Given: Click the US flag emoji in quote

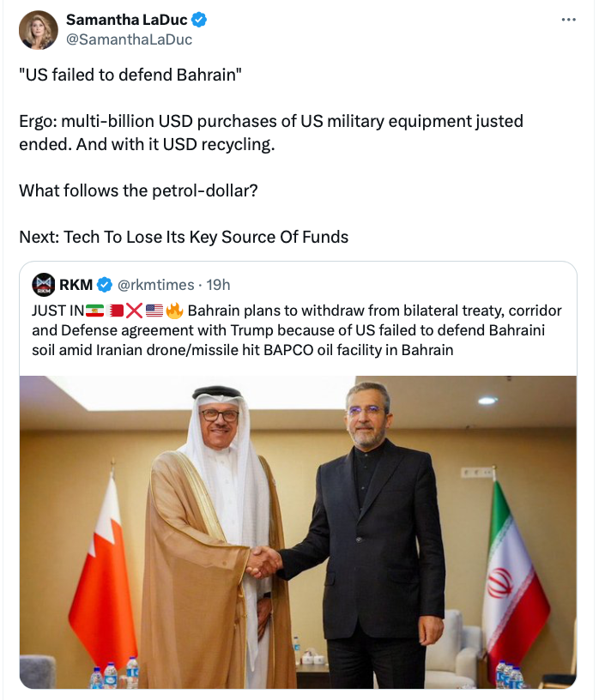Looking at the screenshot, I should pos(154,310).
